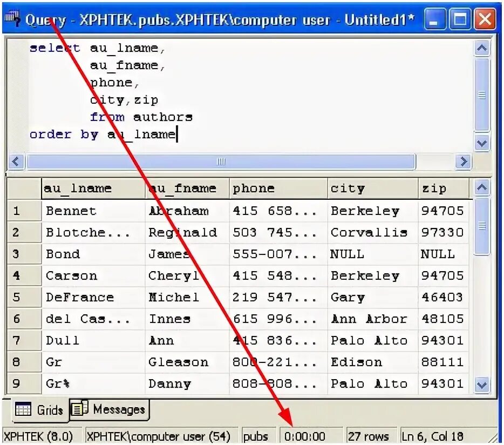Select row 1 header in grid
Image resolution: width=504 pixels, height=445 pixels.
point(24,211)
